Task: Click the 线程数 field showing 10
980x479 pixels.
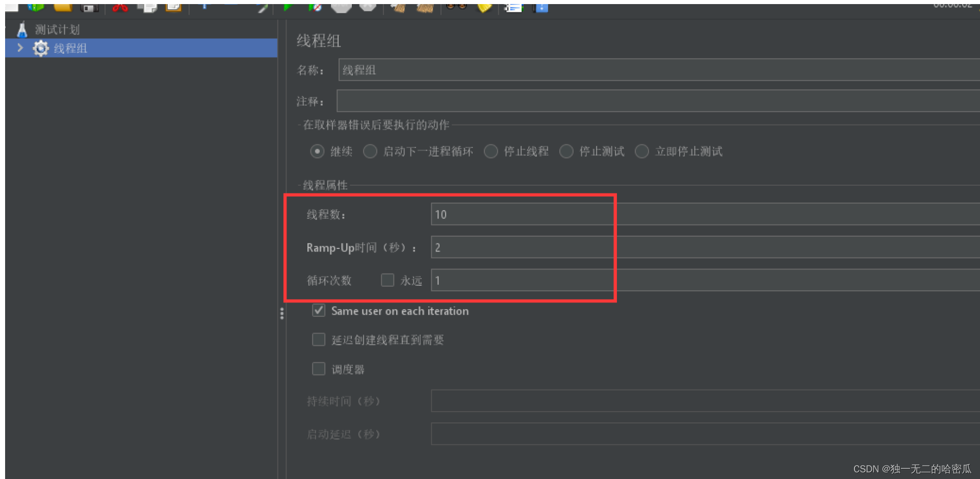Action: coord(705,214)
